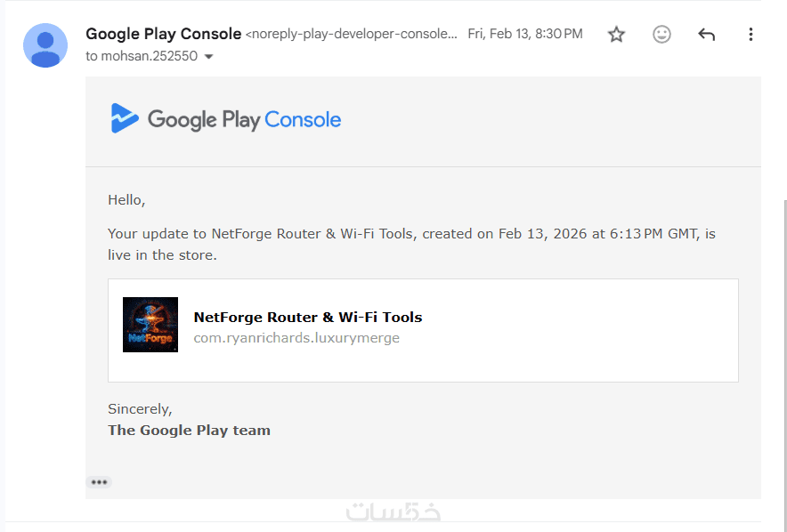The width and height of the screenshot is (787, 532).
Task: Show trimmed content via ellipsis button
Action: pos(99,482)
